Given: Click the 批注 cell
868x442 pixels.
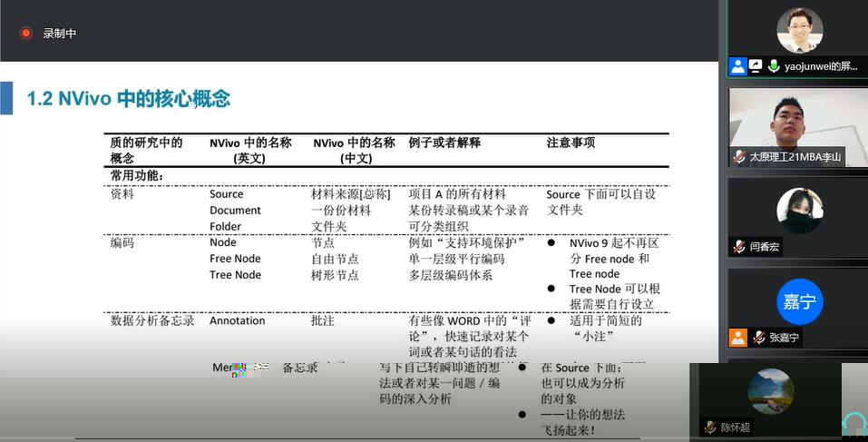Looking at the screenshot, I should click(323, 320).
